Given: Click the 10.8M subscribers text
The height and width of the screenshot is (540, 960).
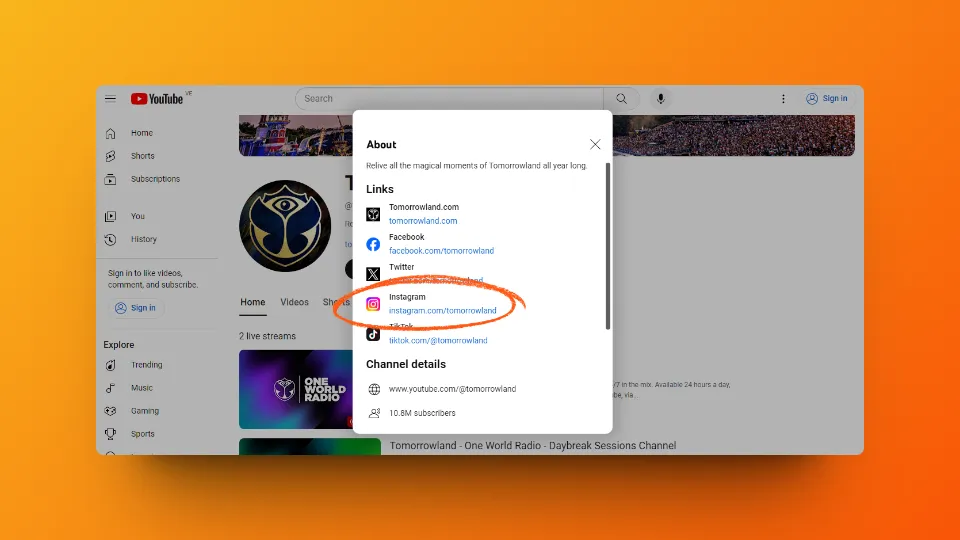Looking at the screenshot, I should tap(422, 413).
